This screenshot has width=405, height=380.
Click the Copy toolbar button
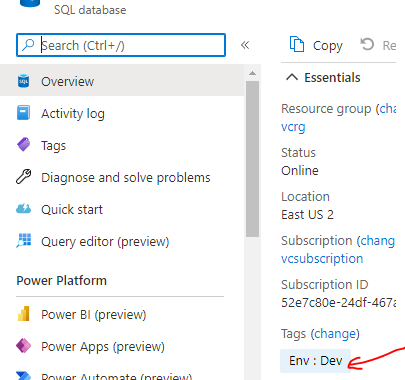click(316, 45)
